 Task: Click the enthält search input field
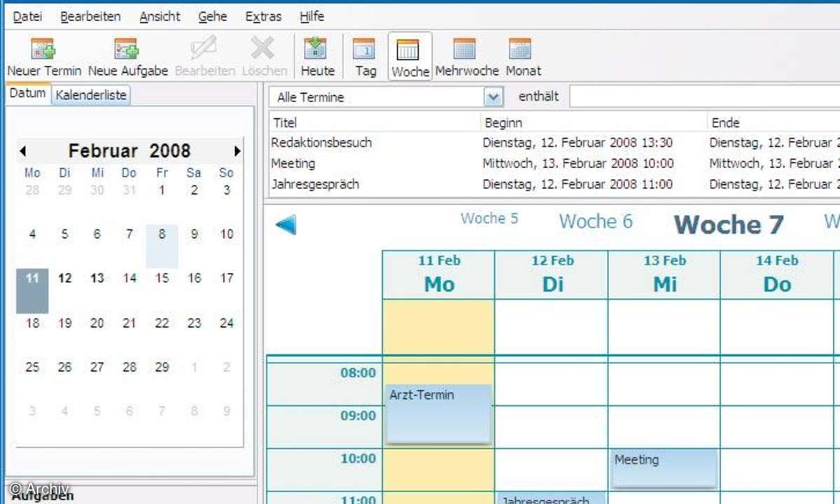tap(704, 97)
